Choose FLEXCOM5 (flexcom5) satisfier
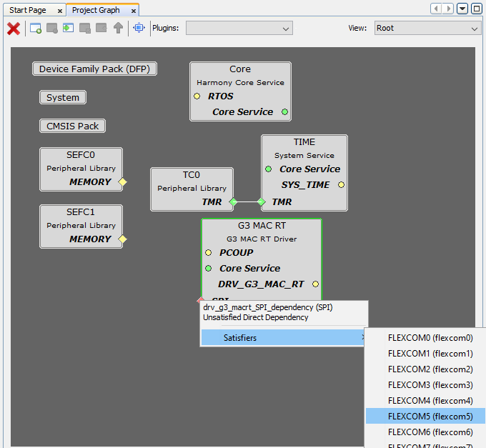Screen dimensions: 486x448 click(425, 417)
